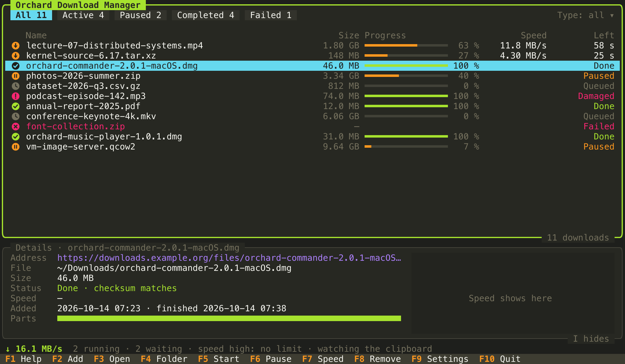
Task: View the Failed 1 tab
Action: [x=271, y=15]
